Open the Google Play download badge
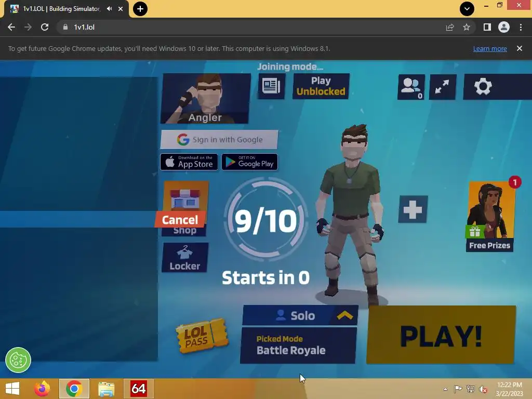This screenshot has width=532, height=399. click(x=250, y=162)
